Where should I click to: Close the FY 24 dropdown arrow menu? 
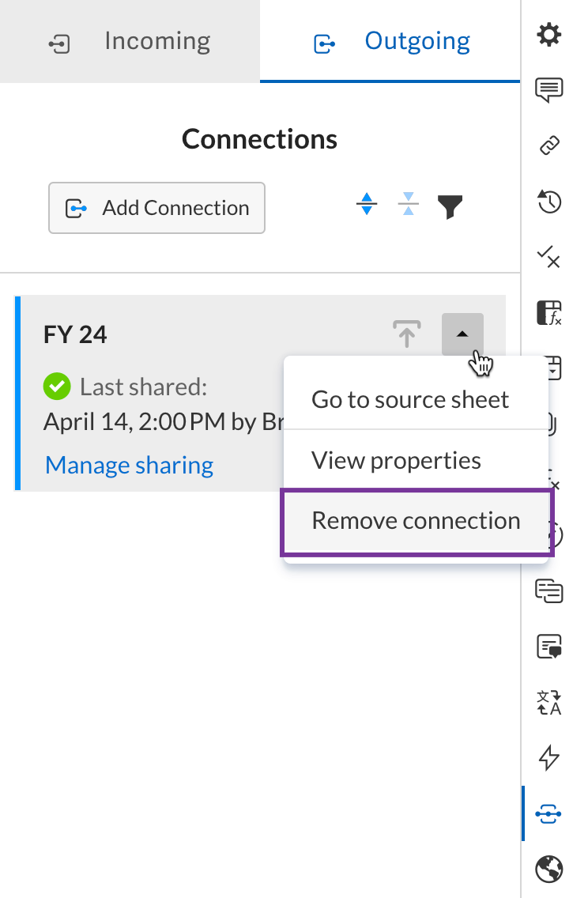tap(462, 334)
